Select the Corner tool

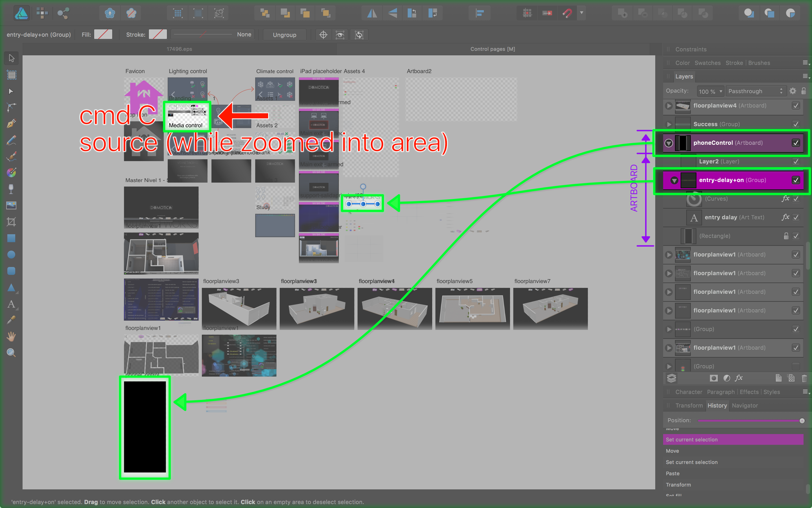click(x=11, y=108)
